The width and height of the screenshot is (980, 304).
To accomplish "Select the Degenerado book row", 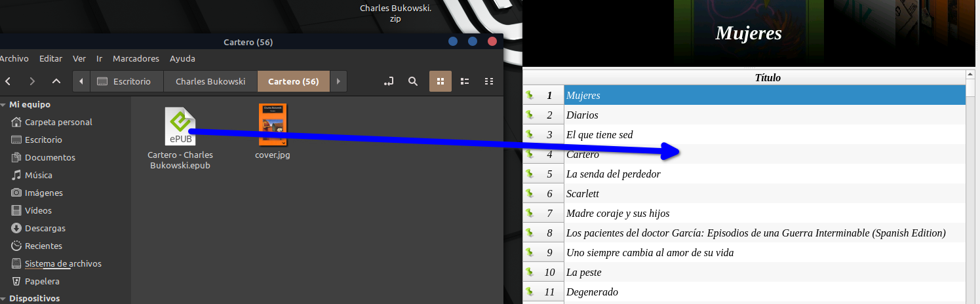I will point(765,292).
